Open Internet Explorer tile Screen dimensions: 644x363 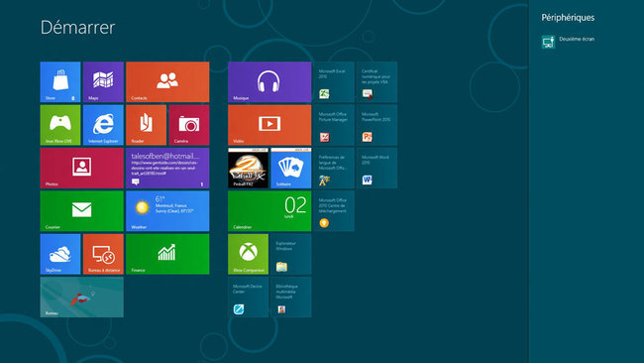point(103,125)
